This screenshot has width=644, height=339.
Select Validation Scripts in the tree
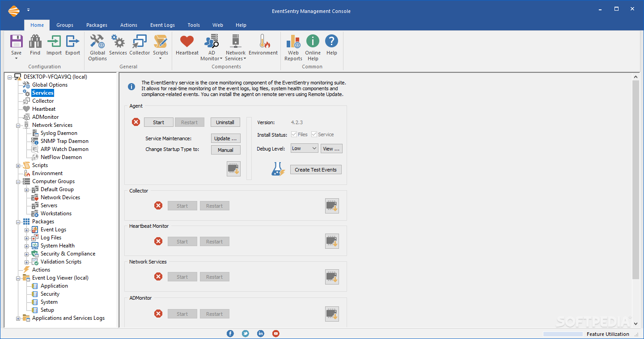point(61,262)
